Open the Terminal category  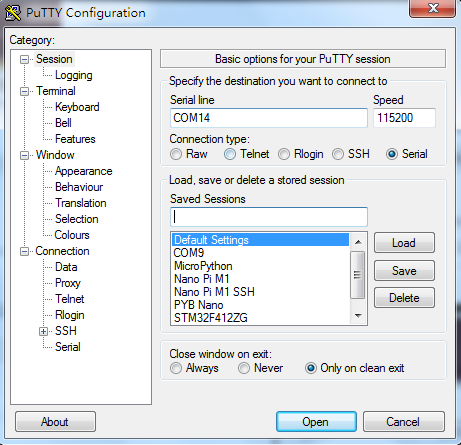[x=56, y=91]
